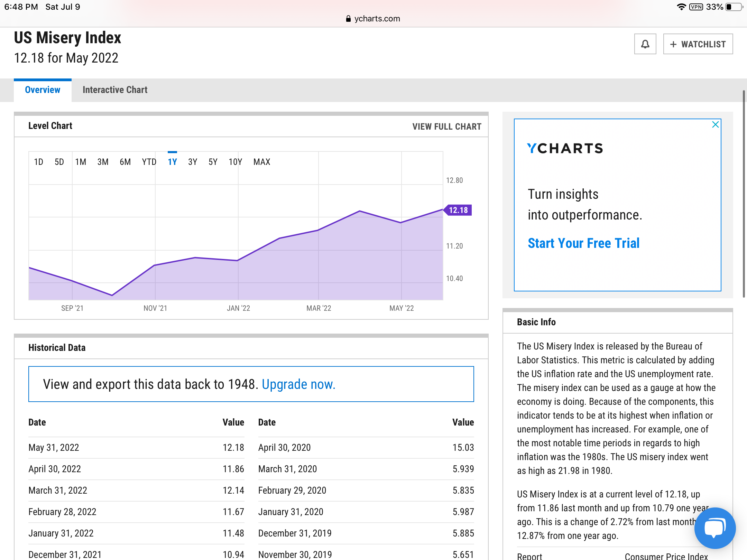Click the April 30, 2020 date cell
Viewport: 747px width, 560px height.
(x=284, y=448)
